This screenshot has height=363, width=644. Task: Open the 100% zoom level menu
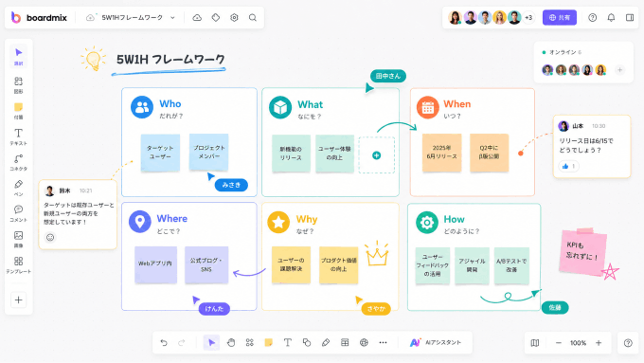(579, 343)
